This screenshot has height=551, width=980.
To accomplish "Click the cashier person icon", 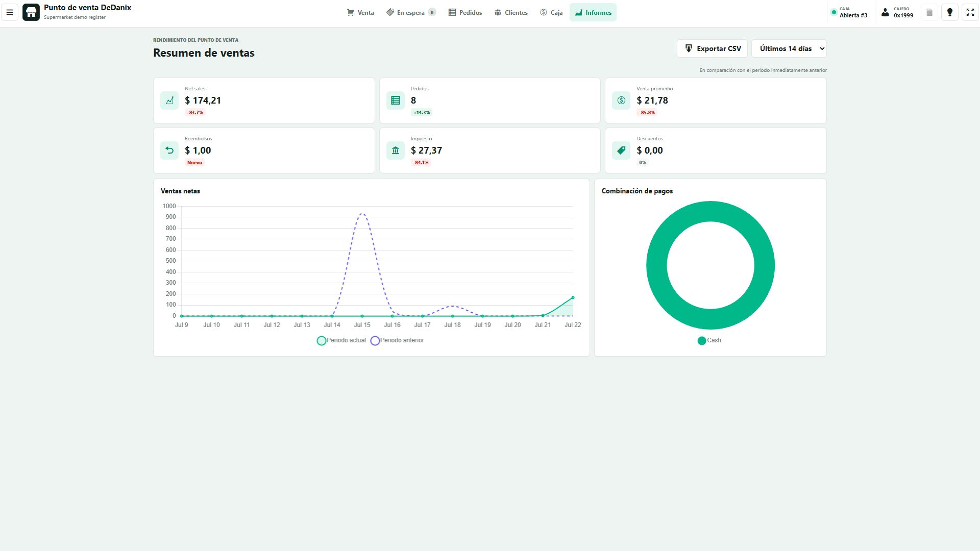I will tap(885, 12).
